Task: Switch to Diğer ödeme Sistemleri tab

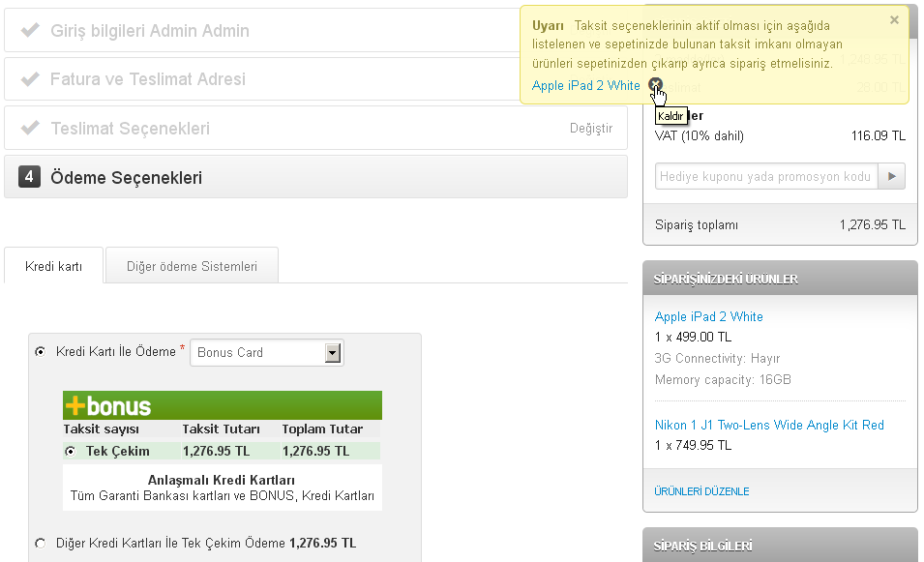Action: pyautogui.click(x=192, y=267)
